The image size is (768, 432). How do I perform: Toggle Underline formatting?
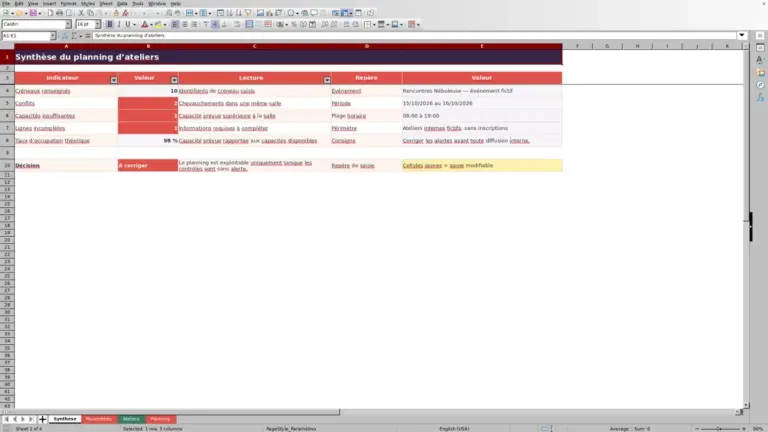coord(128,24)
